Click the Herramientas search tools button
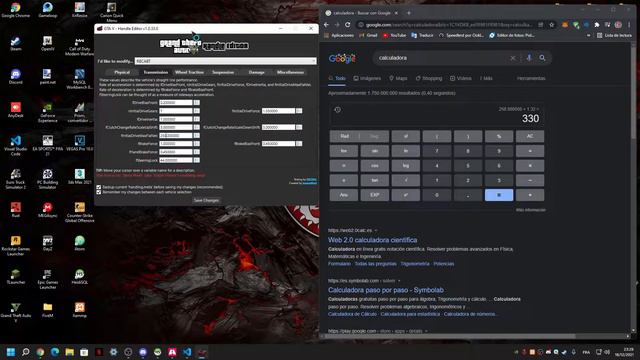This screenshot has width=640, height=360. [531, 78]
